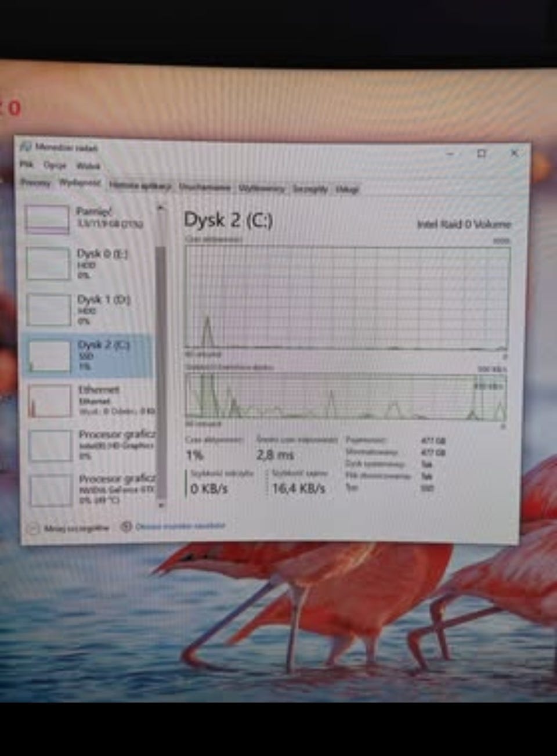
Task: Open the Widok menu
Action: tap(88, 166)
